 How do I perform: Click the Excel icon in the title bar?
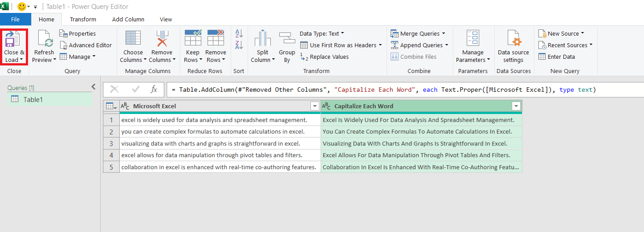pyautogui.click(x=5, y=6)
